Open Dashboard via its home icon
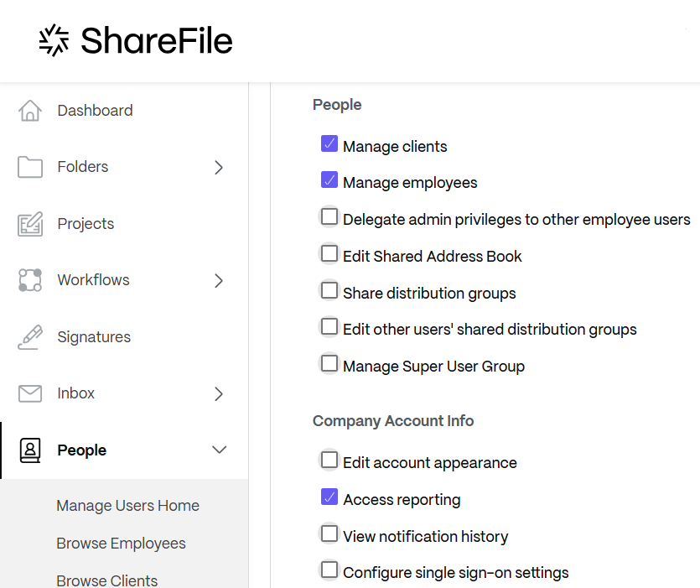 [x=29, y=110]
